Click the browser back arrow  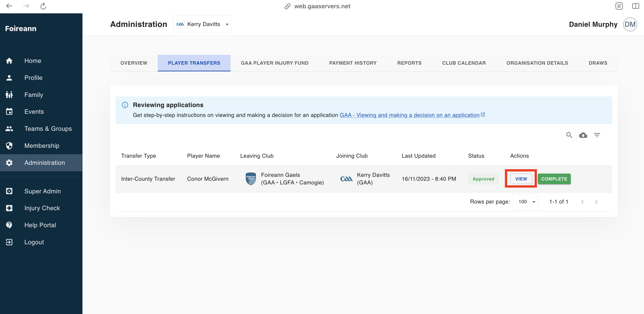tap(9, 6)
